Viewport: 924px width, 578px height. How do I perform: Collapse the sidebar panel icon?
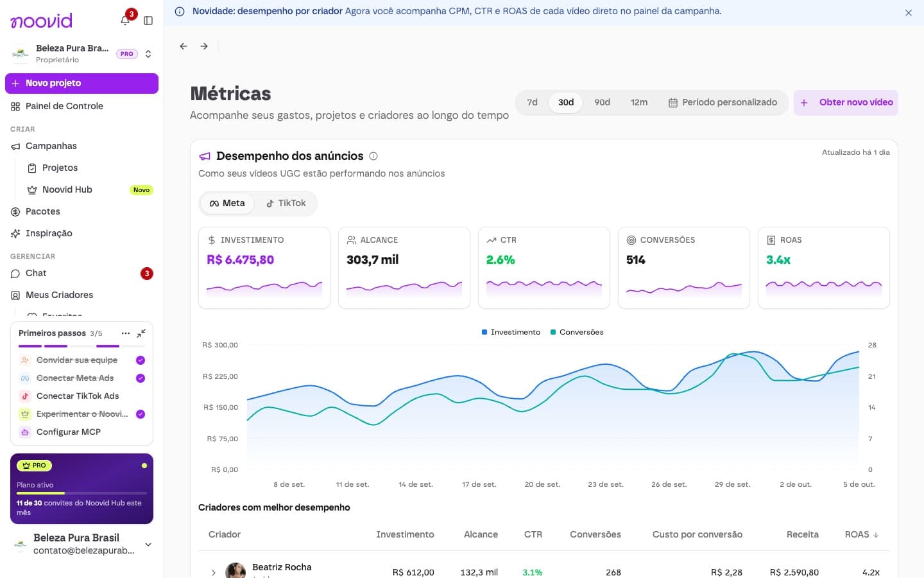click(148, 21)
